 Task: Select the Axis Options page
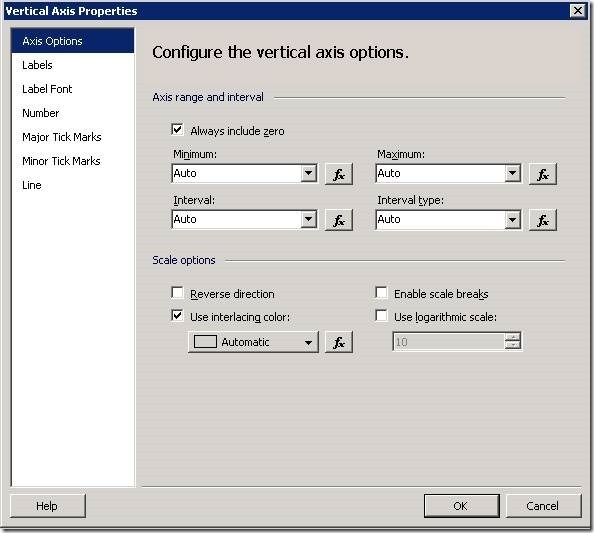pyautogui.click(x=72, y=41)
